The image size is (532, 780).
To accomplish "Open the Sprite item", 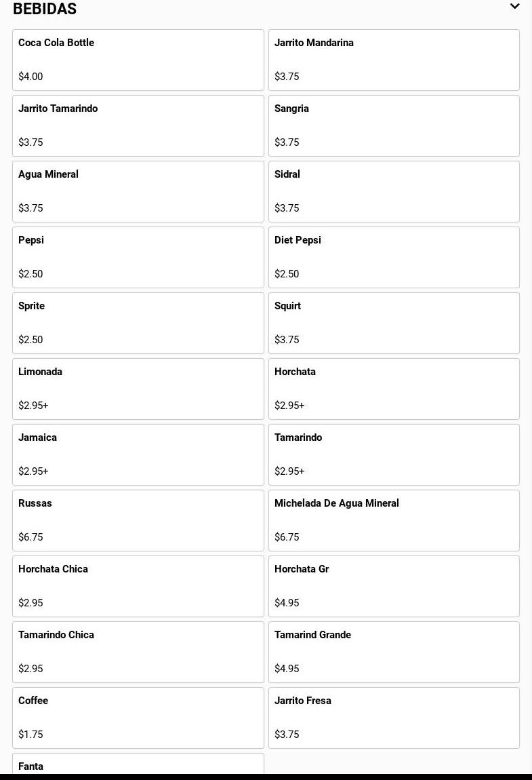I will pyautogui.click(x=138, y=324).
